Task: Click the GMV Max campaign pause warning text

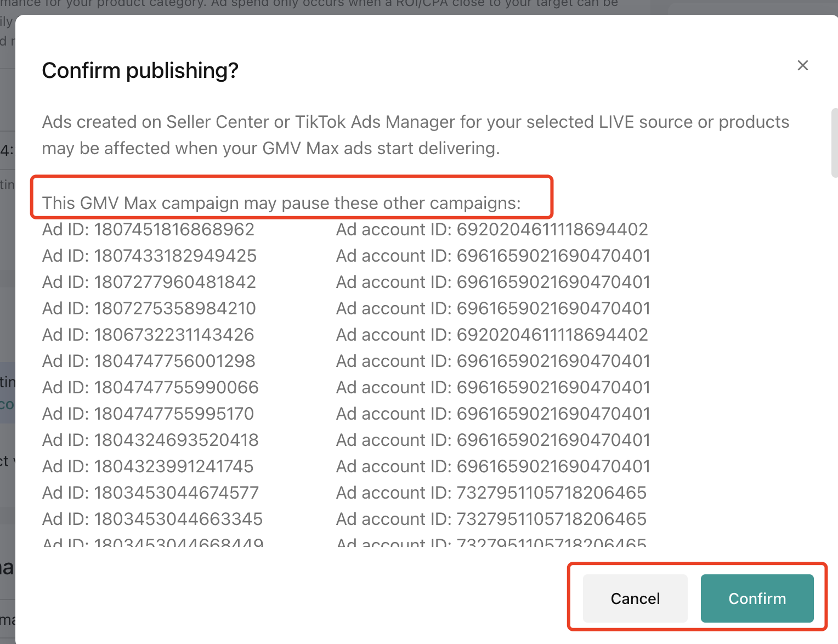Action: (281, 203)
